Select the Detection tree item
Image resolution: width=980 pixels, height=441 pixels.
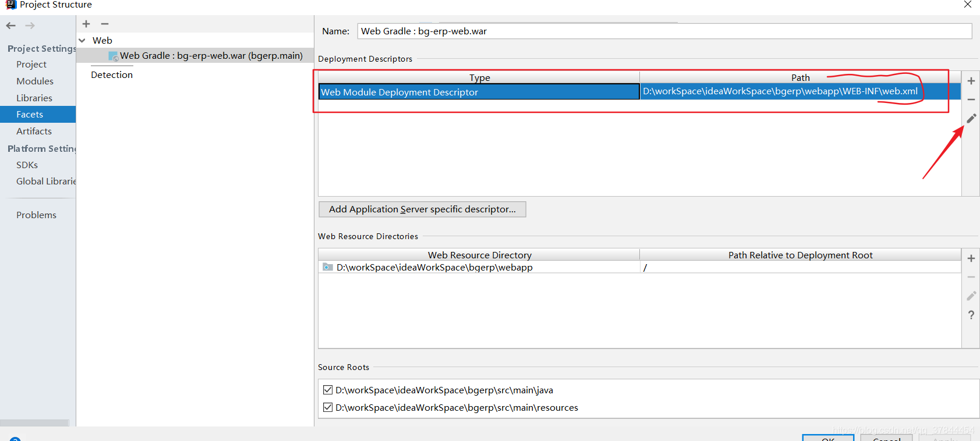(112, 75)
